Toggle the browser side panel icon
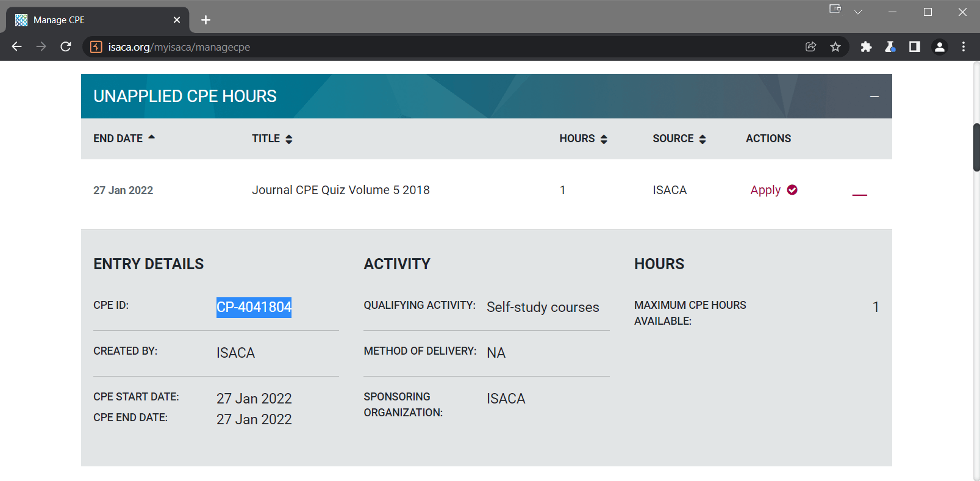 point(915,47)
